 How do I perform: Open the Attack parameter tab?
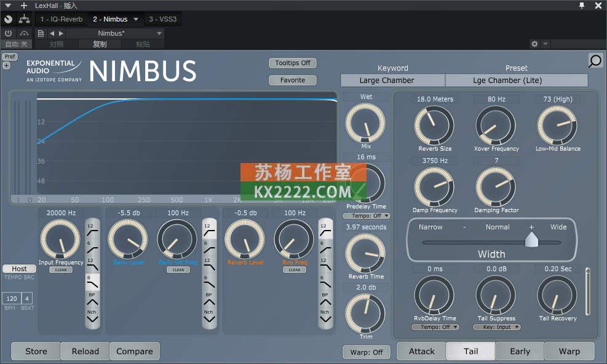click(x=421, y=351)
